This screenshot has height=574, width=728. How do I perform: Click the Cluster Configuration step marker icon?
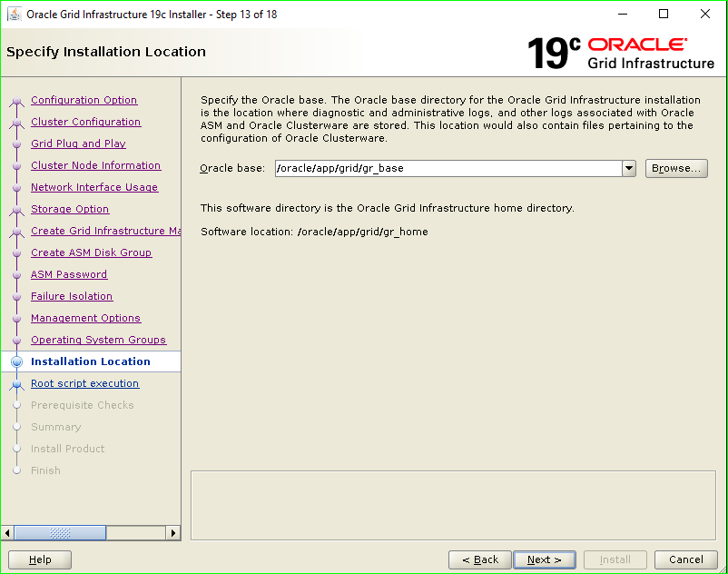(x=16, y=124)
